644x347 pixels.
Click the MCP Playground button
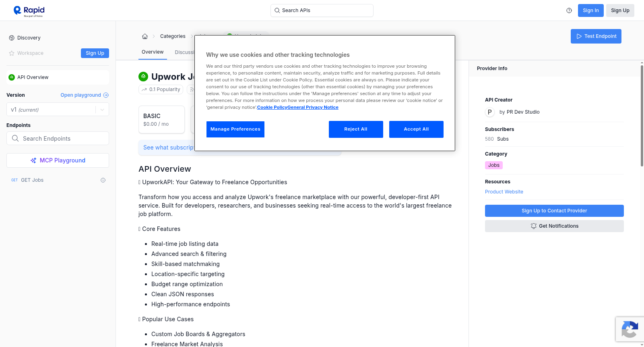[58, 160]
